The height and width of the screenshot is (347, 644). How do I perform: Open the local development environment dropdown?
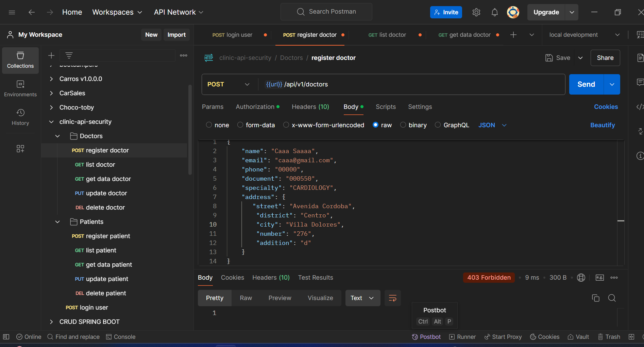point(584,35)
